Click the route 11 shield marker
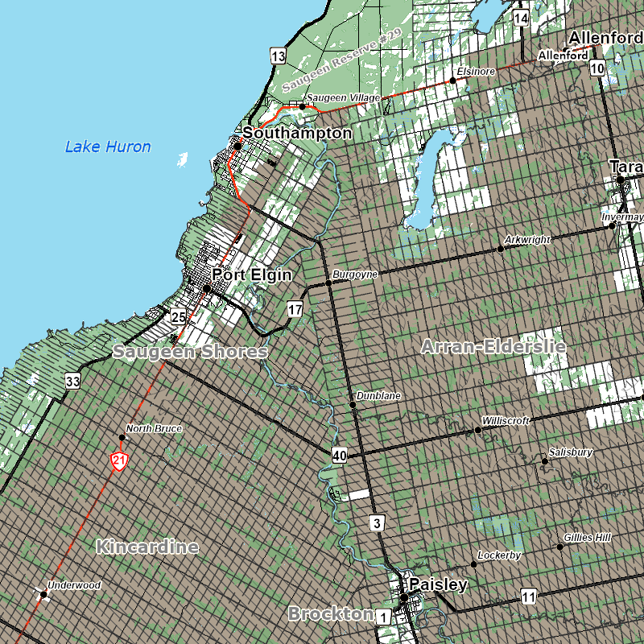This screenshot has width=644, height=644. coord(528,597)
